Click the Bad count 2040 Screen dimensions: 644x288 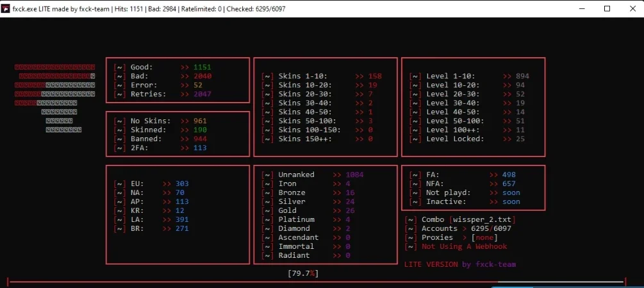202,76
